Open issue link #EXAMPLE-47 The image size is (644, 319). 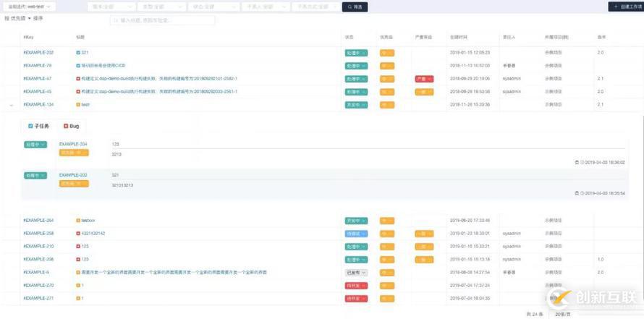38,78
